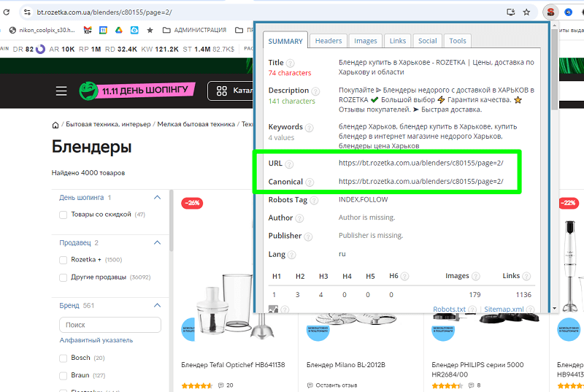The height and width of the screenshot is (392, 584).
Task: Collapse the Продавец filter section
Action: pos(157,242)
